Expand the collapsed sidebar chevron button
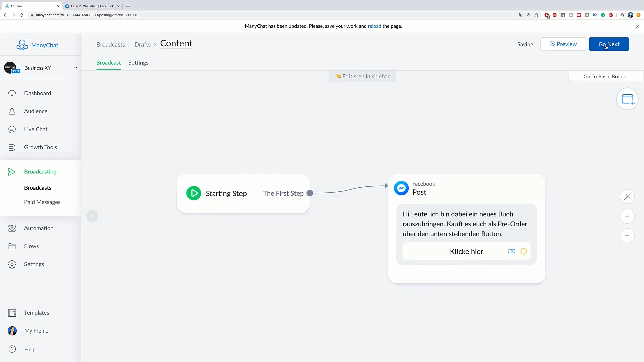The width and height of the screenshot is (644, 362). tap(92, 216)
